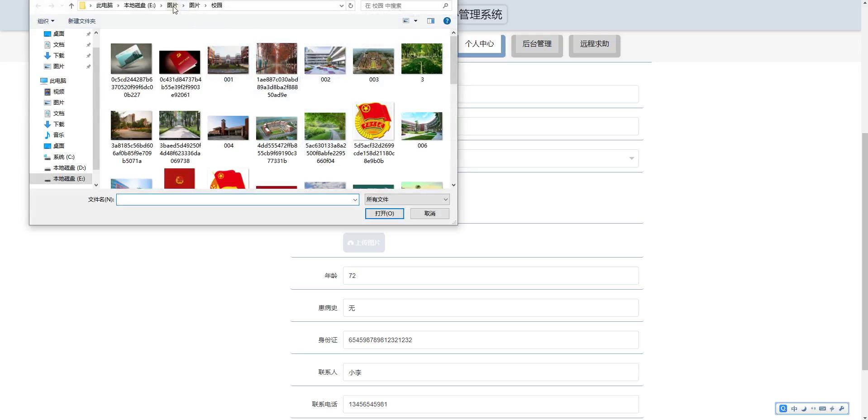Click 本地磁盘 (E:) in address breadcrumb
The height and width of the screenshot is (420, 868).
point(140,5)
